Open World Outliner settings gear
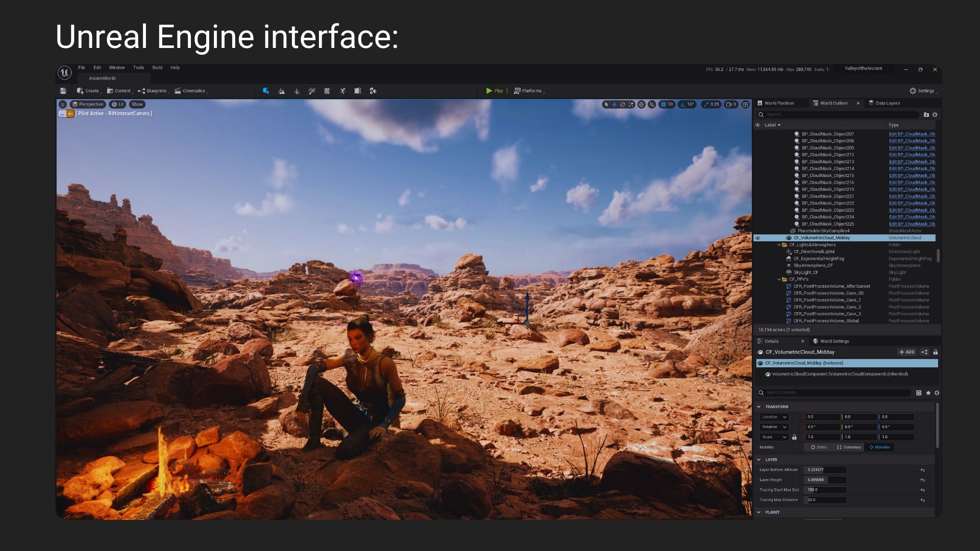 coord(935,115)
